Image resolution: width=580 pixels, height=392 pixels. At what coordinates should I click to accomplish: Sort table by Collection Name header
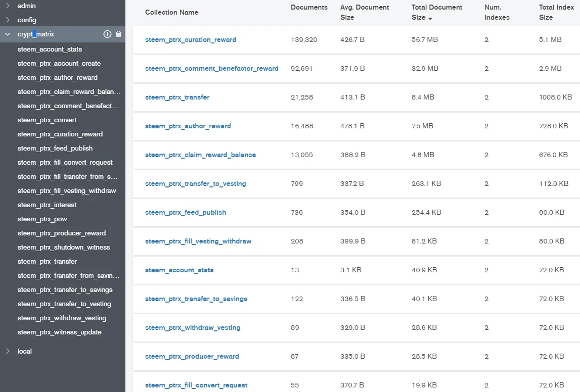coord(171,12)
